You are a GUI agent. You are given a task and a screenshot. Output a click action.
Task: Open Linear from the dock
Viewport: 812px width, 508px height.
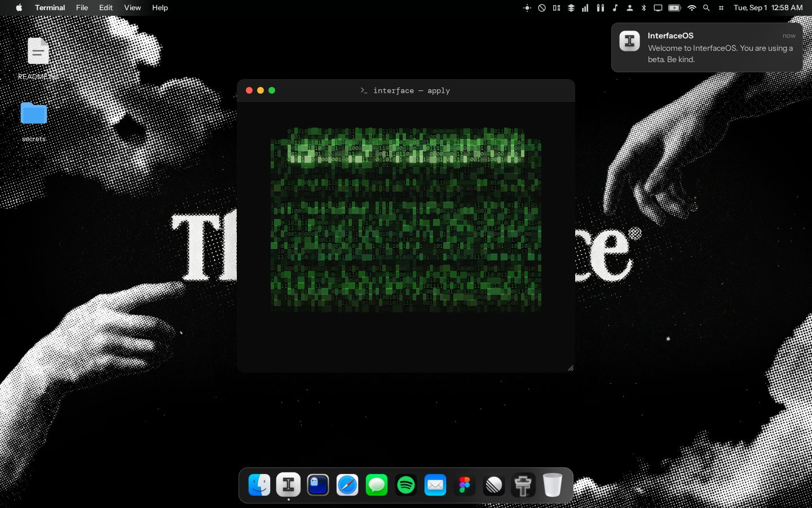494,485
